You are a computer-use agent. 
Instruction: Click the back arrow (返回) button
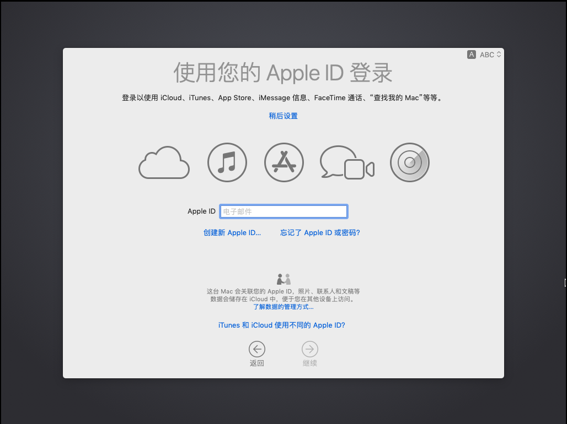[257, 349]
